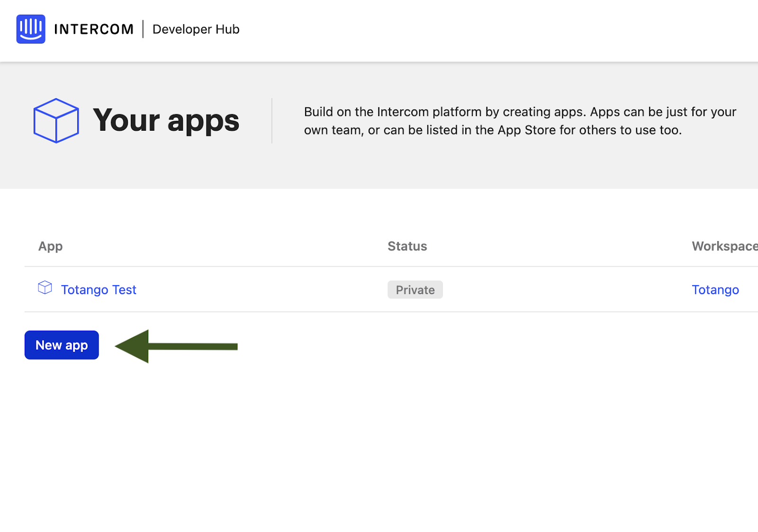Click the small cube icon next to Totango Test

click(45, 288)
